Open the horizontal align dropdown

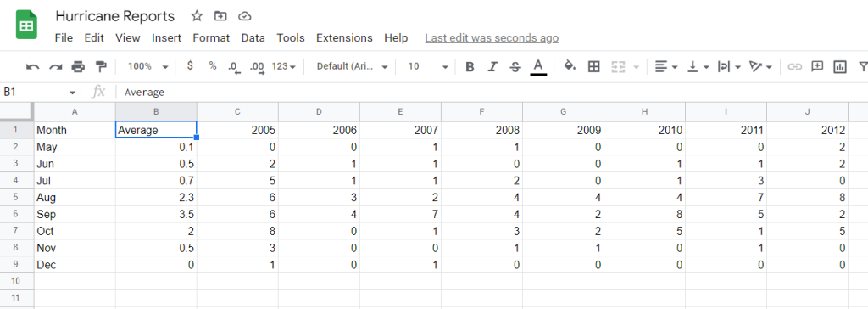coord(666,66)
